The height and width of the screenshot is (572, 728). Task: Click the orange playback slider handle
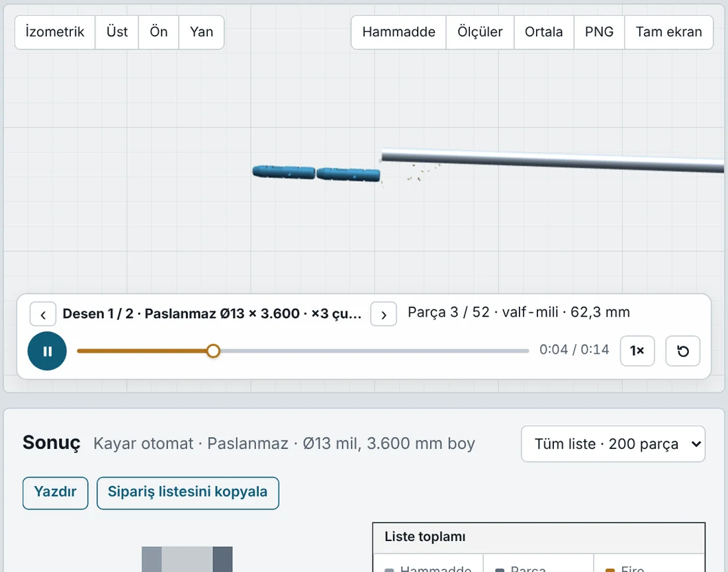pyautogui.click(x=213, y=351)
